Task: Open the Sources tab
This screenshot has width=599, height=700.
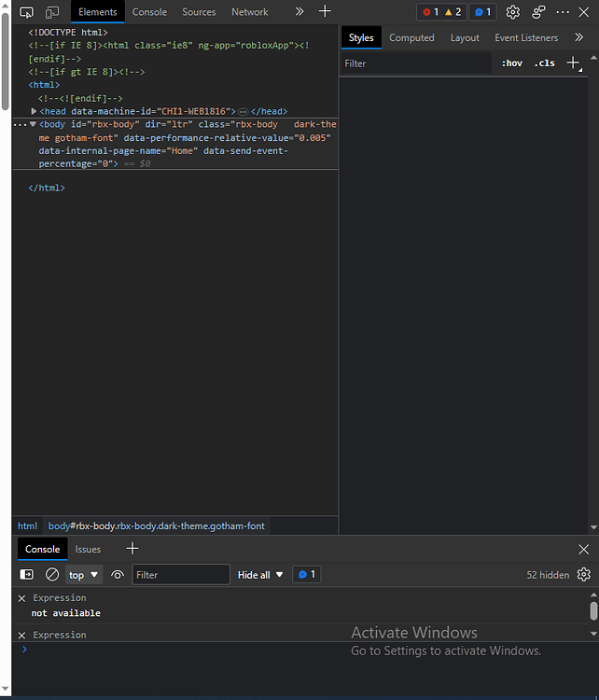Action: tap(199, 12)
